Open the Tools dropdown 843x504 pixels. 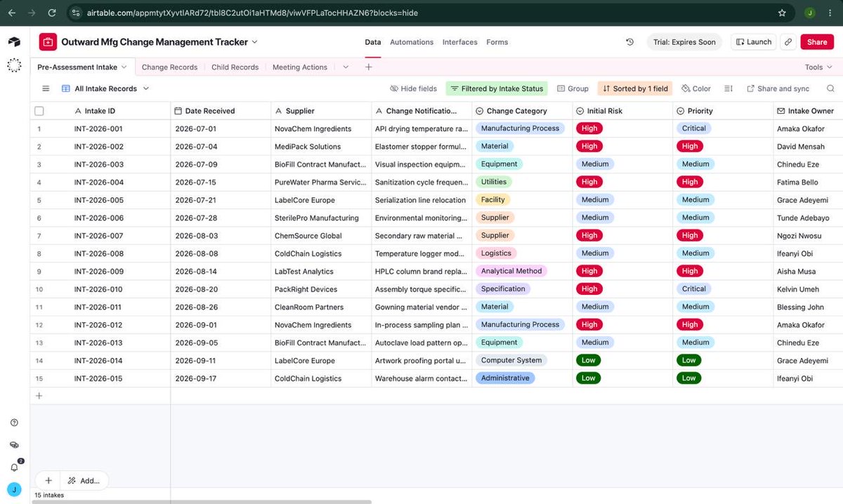click(x=818, y=67)
